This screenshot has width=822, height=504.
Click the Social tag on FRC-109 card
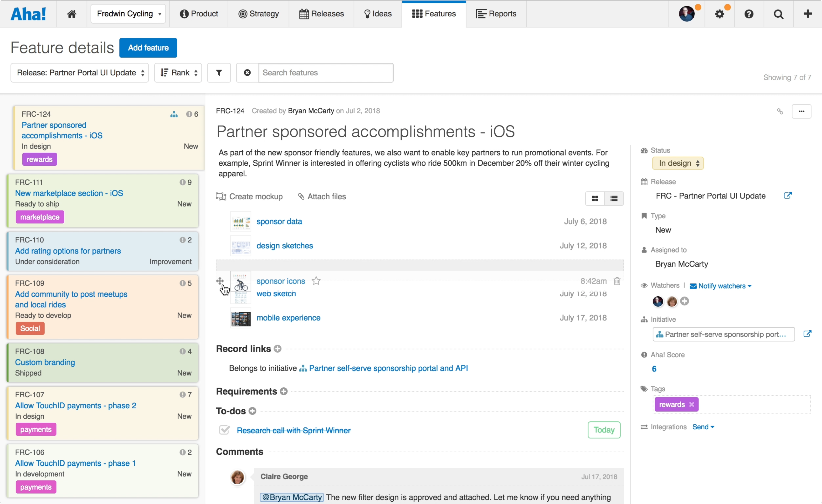coord(30,329)
